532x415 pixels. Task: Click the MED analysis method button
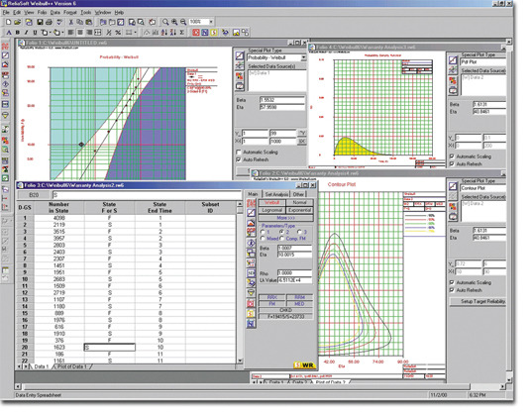pyautogui.click(x=299, y=304)
